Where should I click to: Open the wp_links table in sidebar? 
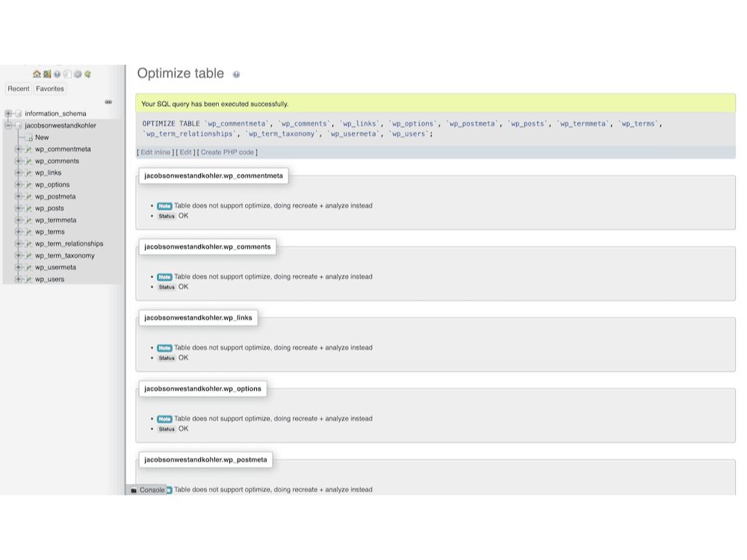pyautogui.click(x=48, y=173)
